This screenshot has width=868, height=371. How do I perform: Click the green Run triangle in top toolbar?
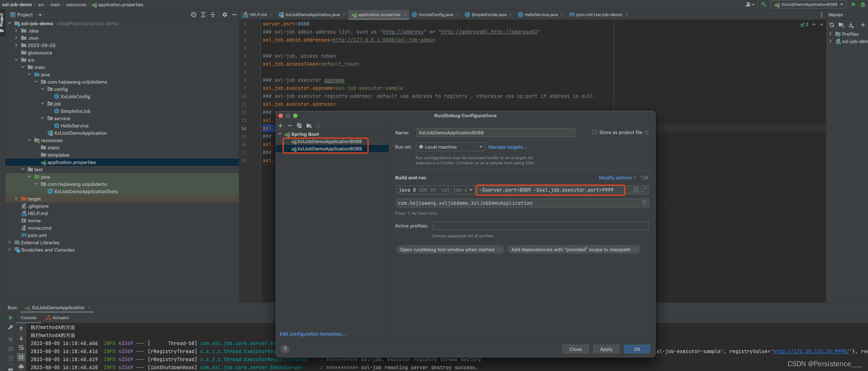click(x=853, y=4)
